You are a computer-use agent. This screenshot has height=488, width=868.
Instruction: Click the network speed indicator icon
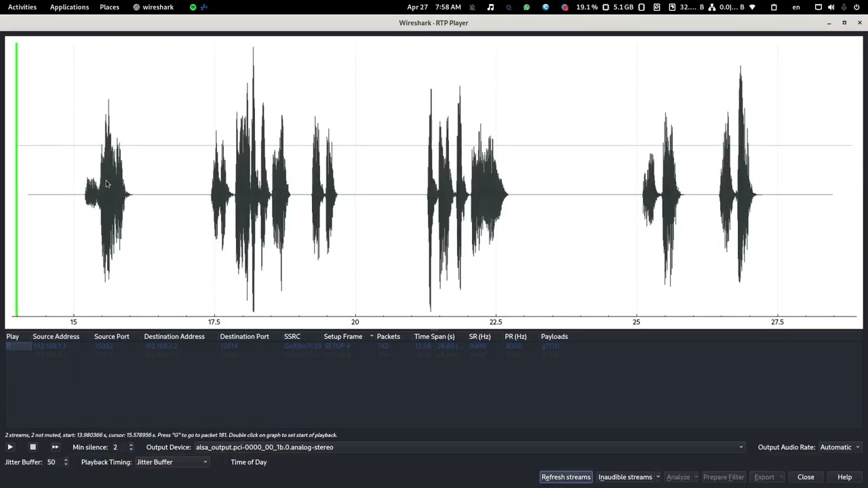(x=711, y=7)
